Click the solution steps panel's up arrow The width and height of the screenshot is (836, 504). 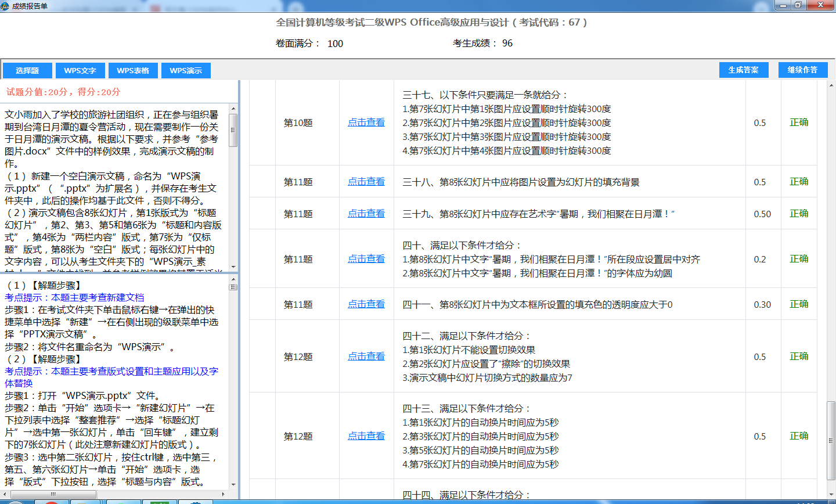click(x=233, y=279)
